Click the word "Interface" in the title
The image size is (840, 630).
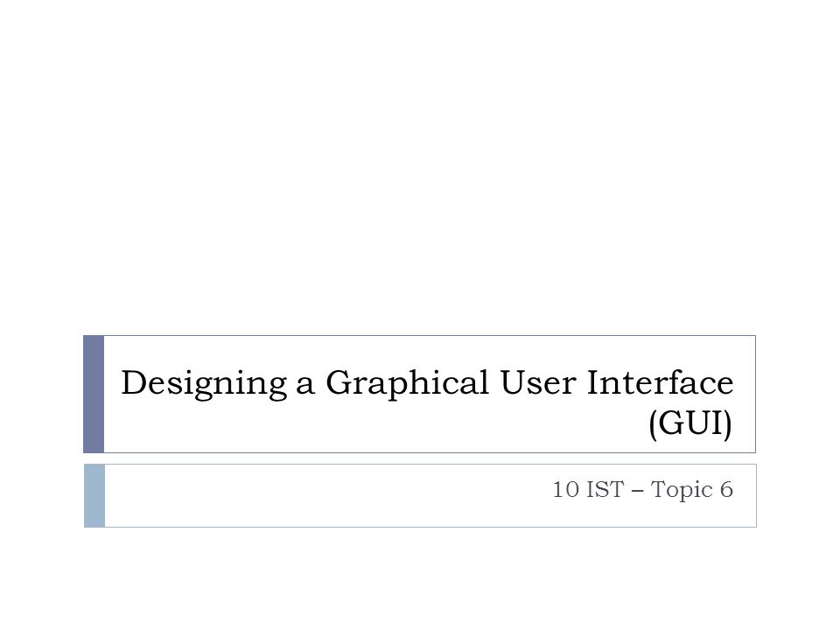coord(660,382)
